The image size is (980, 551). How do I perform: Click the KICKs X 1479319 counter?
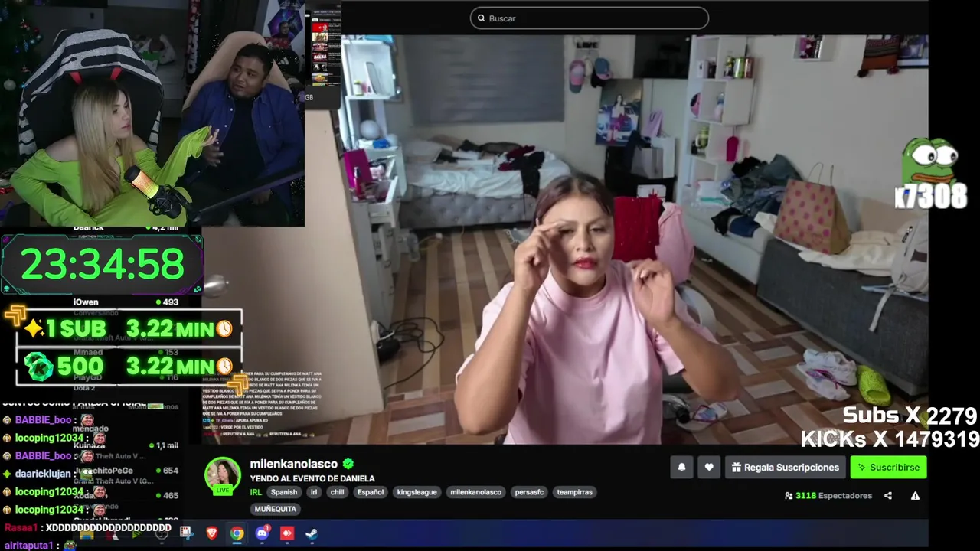[x=890, y=439]
